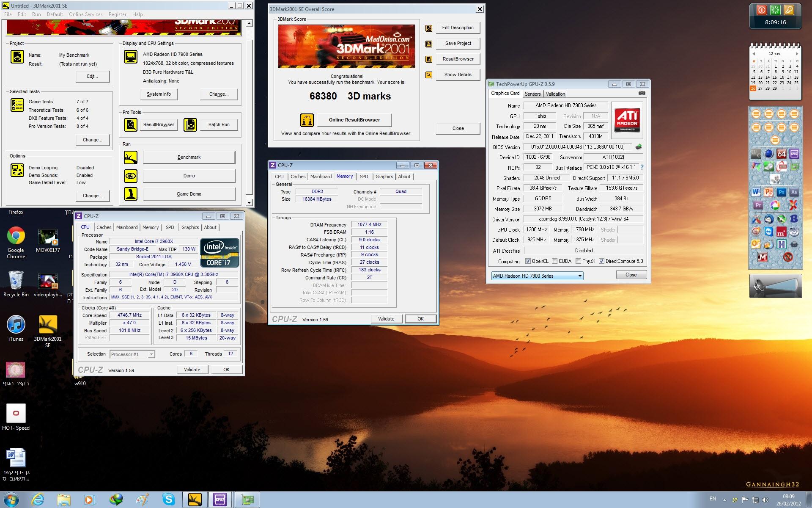Click the System Info button
The image size is (812, 508).
coord(159,94)
